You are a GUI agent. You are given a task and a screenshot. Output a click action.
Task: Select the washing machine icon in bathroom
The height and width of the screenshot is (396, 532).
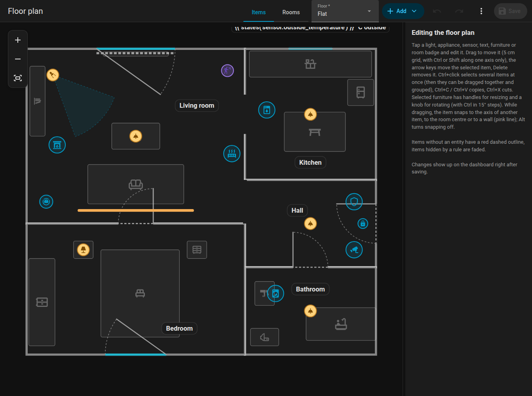(275, 293)
